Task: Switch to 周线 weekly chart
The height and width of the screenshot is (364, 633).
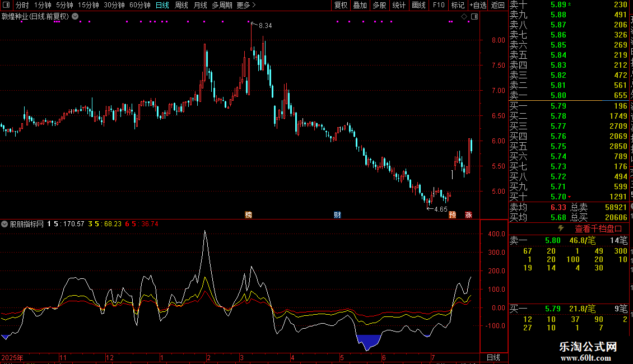Action: click(181, 5)
